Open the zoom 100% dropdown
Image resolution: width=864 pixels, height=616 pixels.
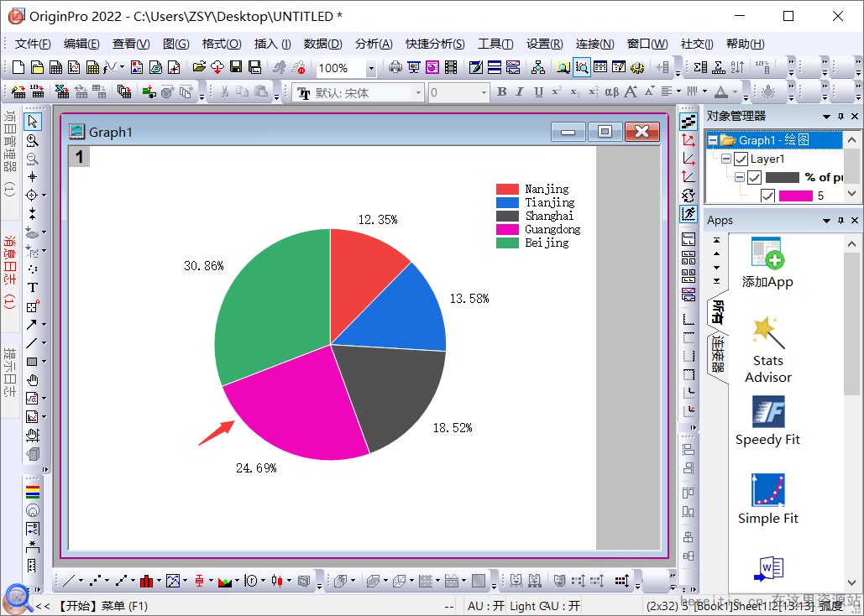[371, 68]
